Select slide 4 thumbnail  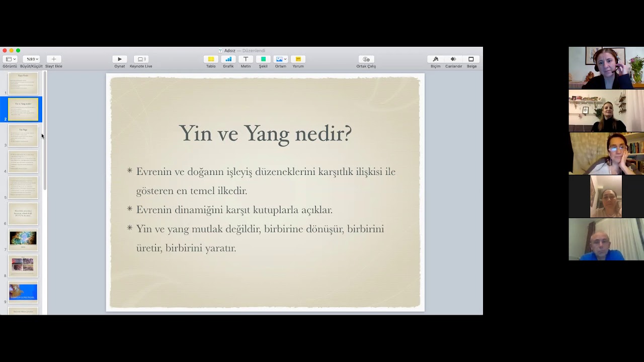coord(23,162)
